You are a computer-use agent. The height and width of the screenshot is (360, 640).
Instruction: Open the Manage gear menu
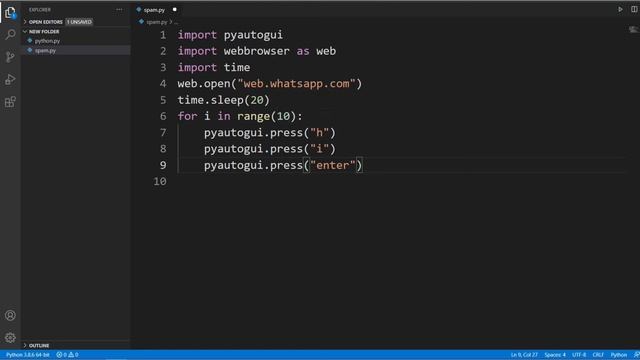10,338
